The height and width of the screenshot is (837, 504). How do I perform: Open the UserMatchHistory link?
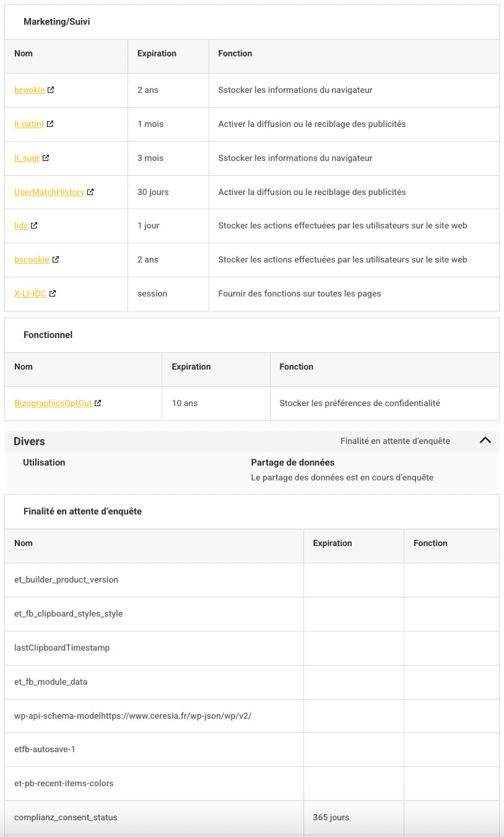coord(49,192)
